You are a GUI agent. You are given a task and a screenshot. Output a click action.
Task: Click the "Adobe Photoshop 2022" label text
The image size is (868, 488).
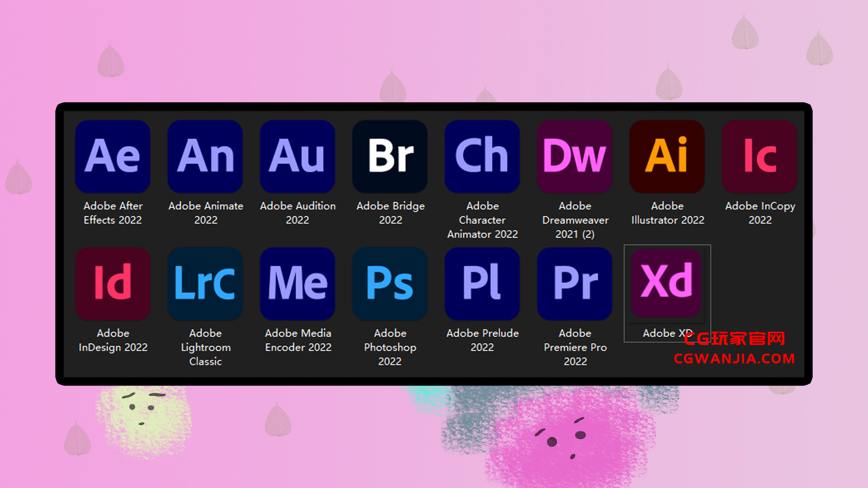(x=390, y=347)
